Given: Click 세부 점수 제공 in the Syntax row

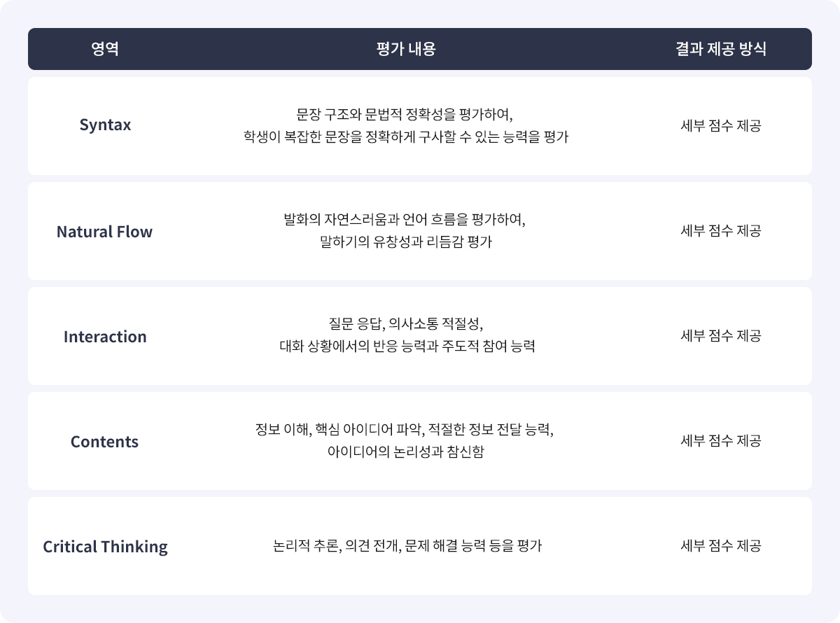Looking at the screenshot, I should 720,126.
